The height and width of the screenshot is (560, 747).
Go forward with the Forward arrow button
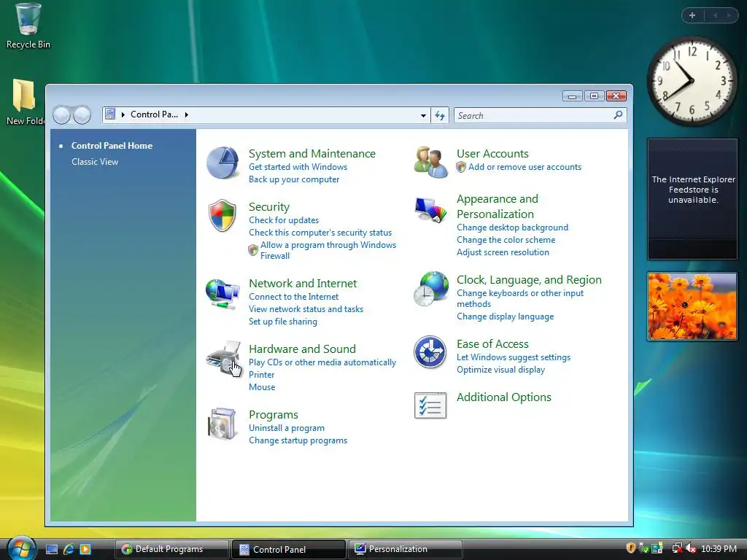click(x=82, y=115)
